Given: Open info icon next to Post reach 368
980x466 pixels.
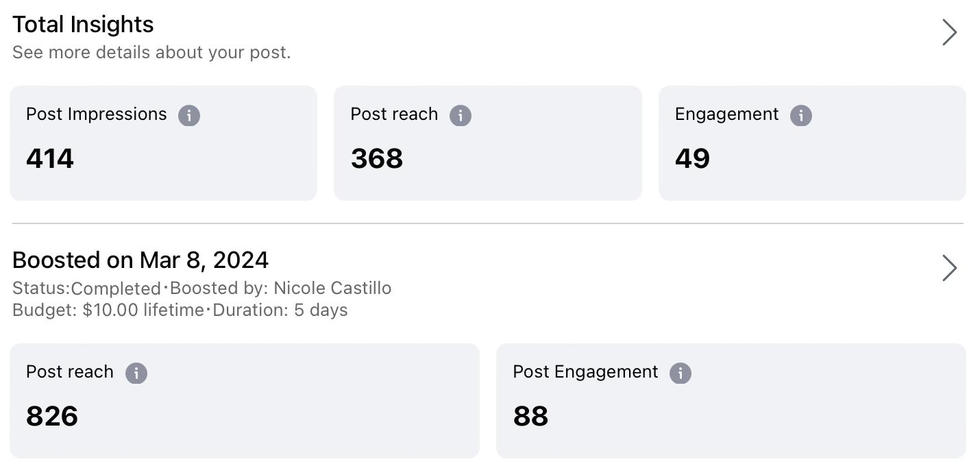Looking at the screenshot, I should [461, 115].
